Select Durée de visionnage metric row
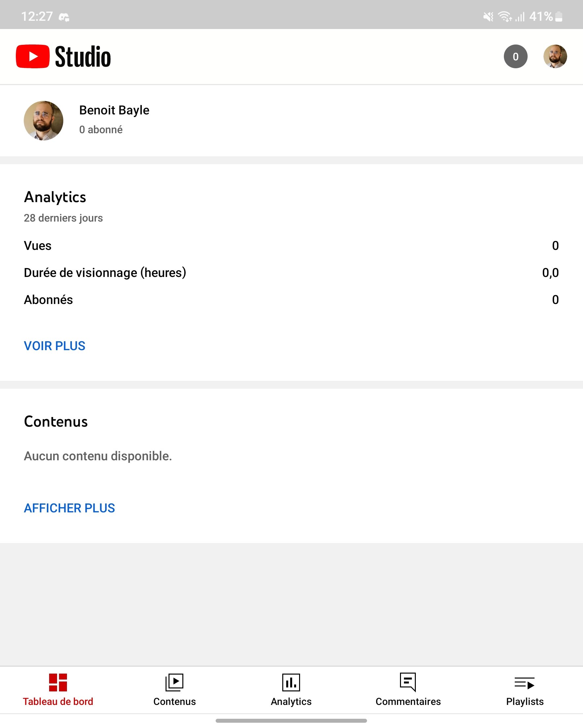The image size is (583, 728). [x=291, y=272]
